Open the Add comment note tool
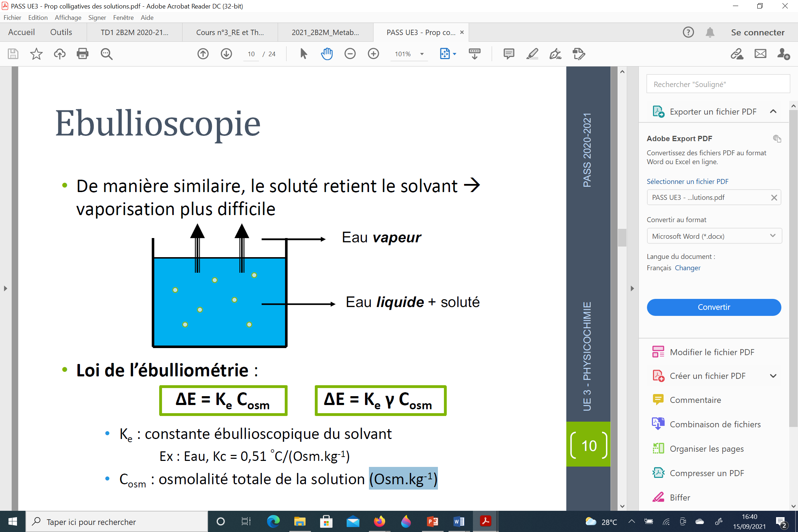Image resolution: width=798 pixels, height=532 pixels. [509, 54]
